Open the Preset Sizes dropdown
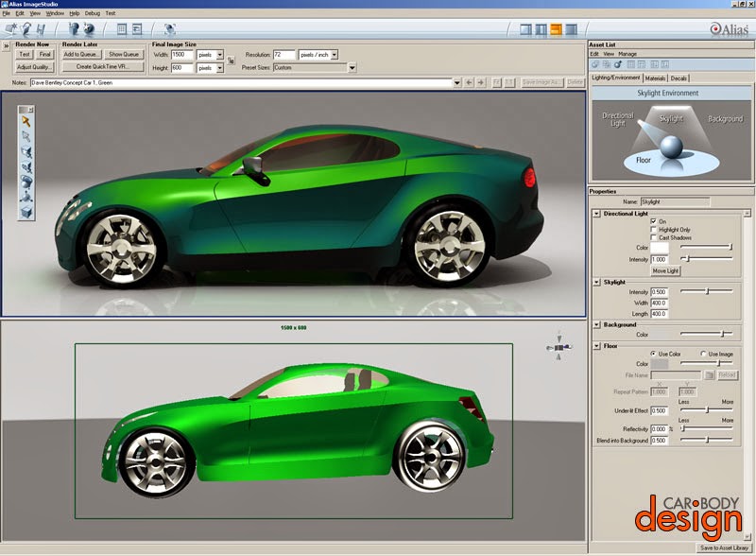The image size is (756, 556). 352,67
